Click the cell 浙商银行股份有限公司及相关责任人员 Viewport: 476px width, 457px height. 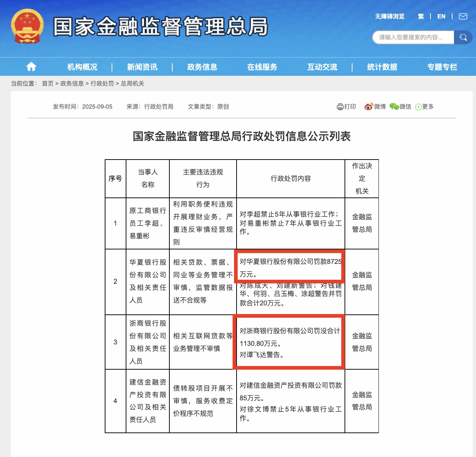(x=148, y=342)
